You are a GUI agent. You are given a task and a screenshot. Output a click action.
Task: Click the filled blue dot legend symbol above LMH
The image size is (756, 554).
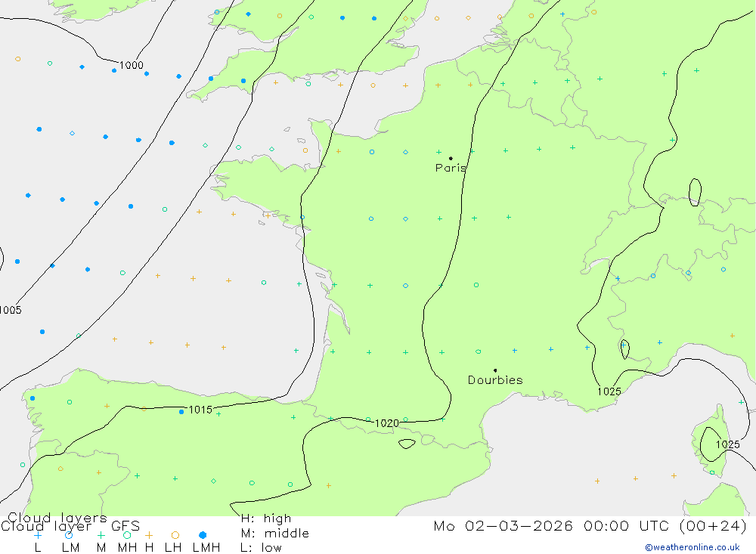(203, 535)
